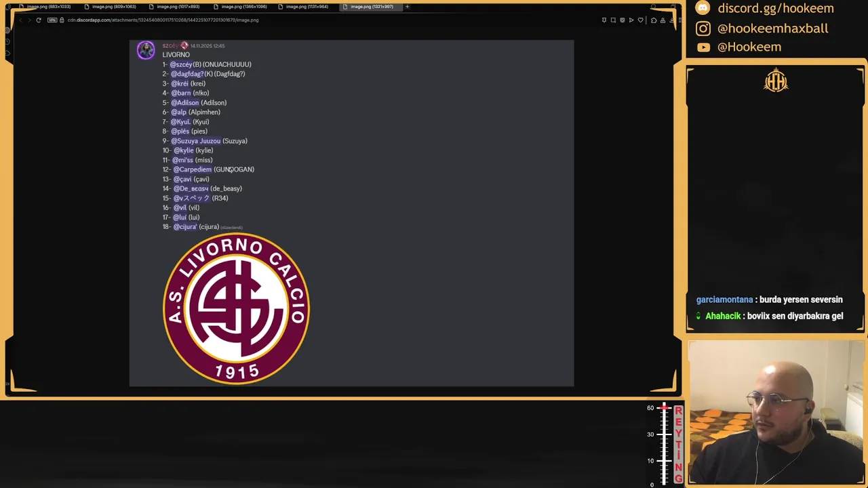
Task: Click the (ONUACHUUUU) text in row 1
Action: point(227,64)
